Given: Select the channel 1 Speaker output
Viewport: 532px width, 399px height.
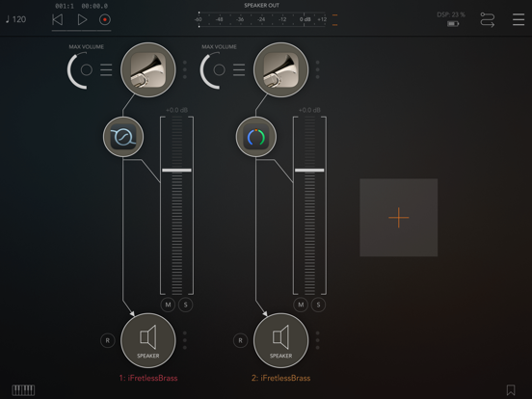Looking at the screenshot, I should (x=147, y=340).
